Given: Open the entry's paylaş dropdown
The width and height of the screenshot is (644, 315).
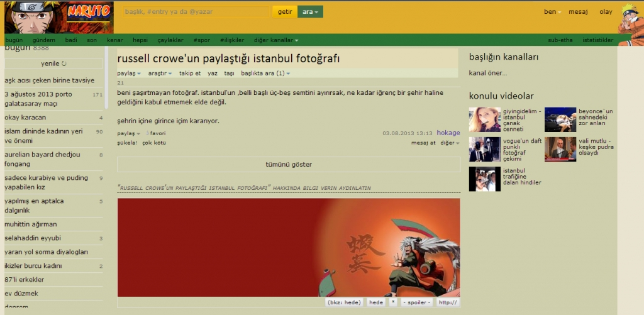Looking at the screenshot, I should [128, 133].
